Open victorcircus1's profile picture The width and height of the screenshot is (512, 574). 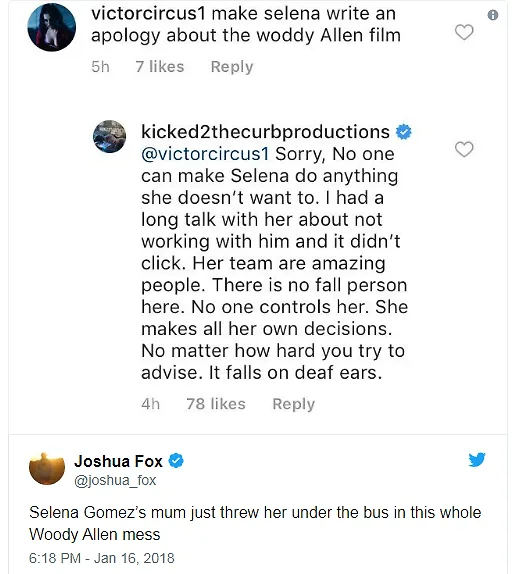tap(52, 27)
